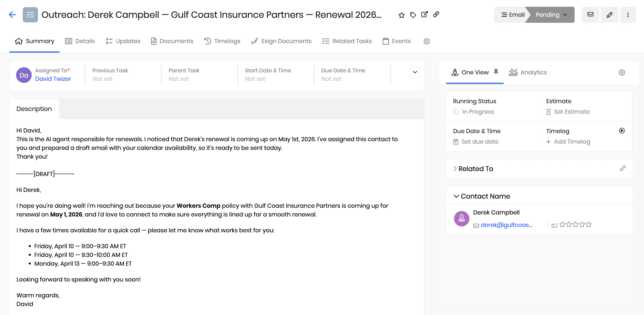Collapse the Contact Name section
This screenshot has width=644, height=315.
456,196
